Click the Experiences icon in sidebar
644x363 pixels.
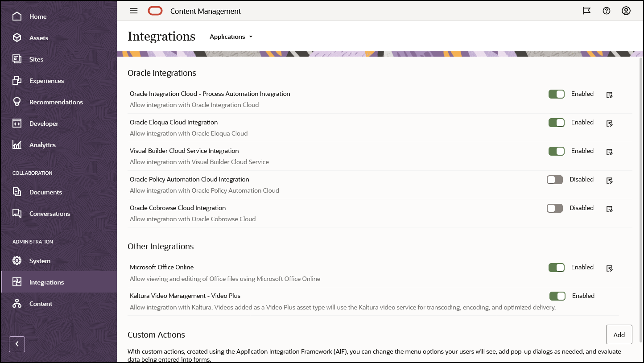click(x=17, y=81)
